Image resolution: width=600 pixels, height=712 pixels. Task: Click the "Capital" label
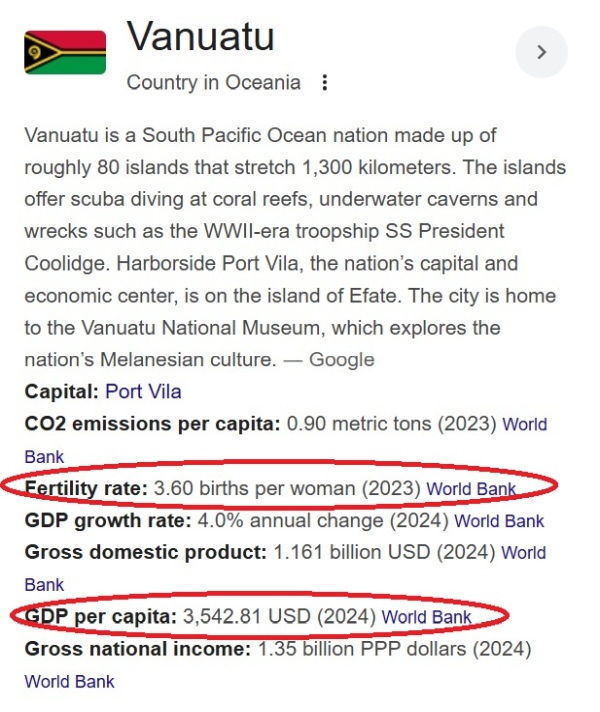click(x=61, y=391)
